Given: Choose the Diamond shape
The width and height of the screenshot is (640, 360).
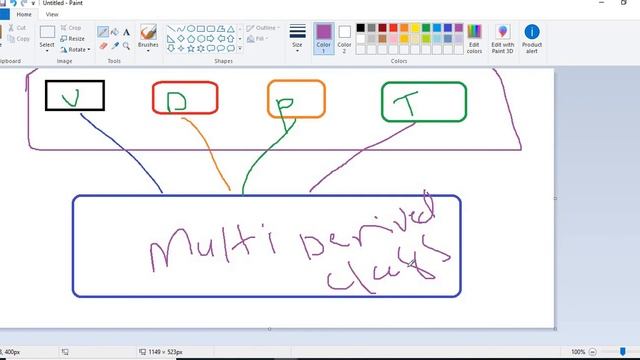Looking at the screenshot, I should point(181,39).
